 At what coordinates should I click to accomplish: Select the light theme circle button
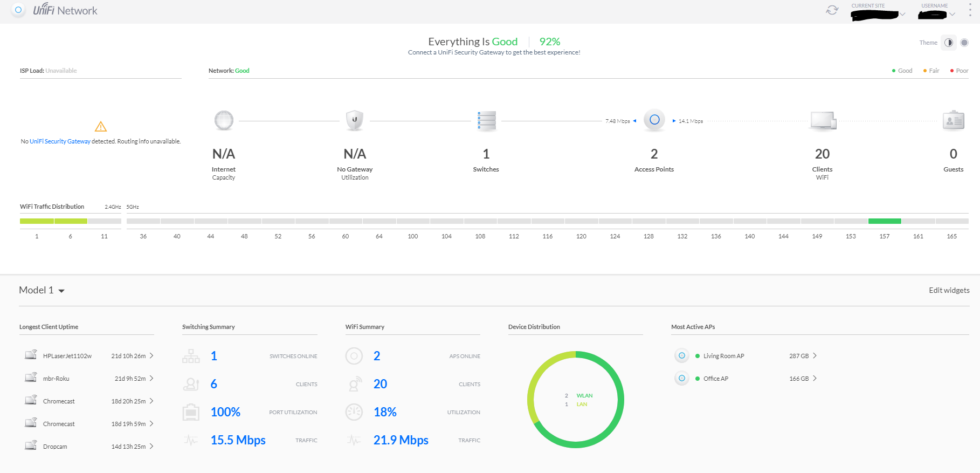pyautogui.click(x=964, y=43)
